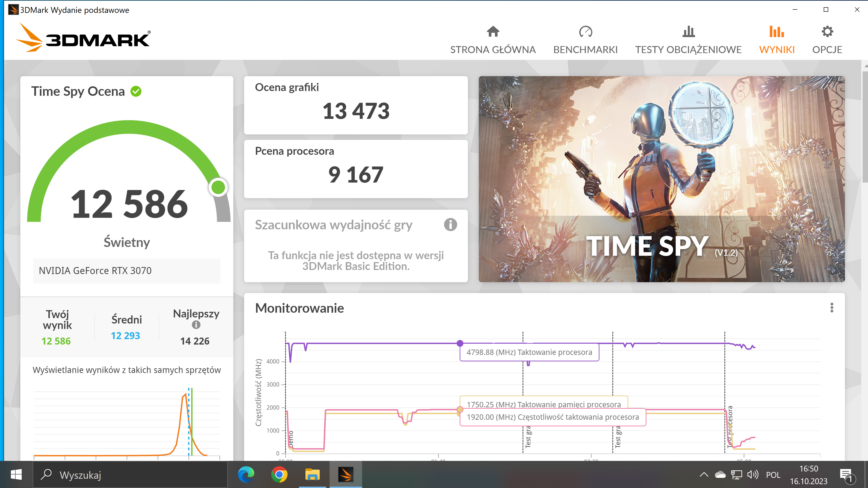Show info about Szacunkowa wydajność gry
This screenshot has height=488, width=868.
[450, 225]
